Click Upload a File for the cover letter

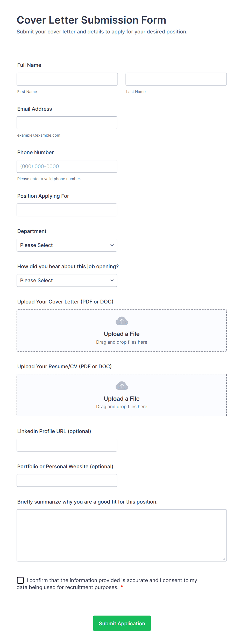(122, 334)
